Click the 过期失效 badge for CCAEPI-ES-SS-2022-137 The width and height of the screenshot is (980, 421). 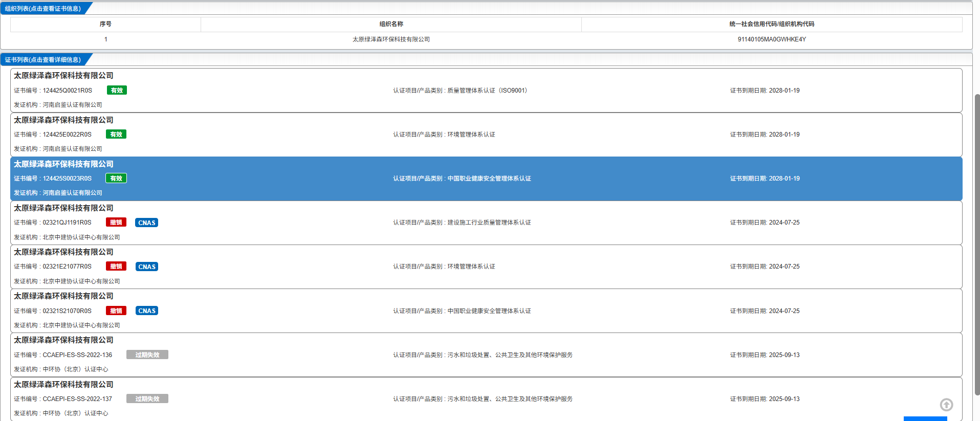pos(147,398)
